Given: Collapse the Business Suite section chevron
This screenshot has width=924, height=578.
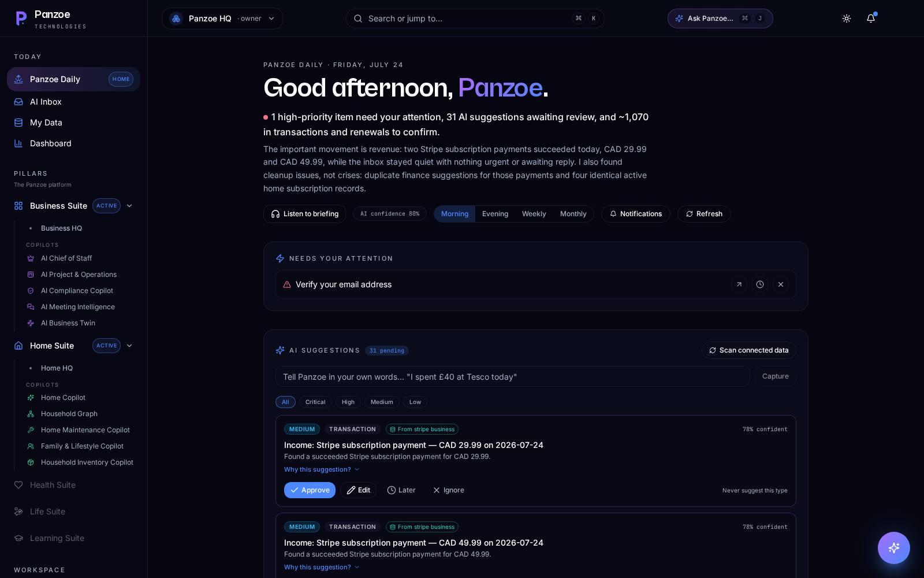Looking at the screenshot, I should [x=129, y=206].
